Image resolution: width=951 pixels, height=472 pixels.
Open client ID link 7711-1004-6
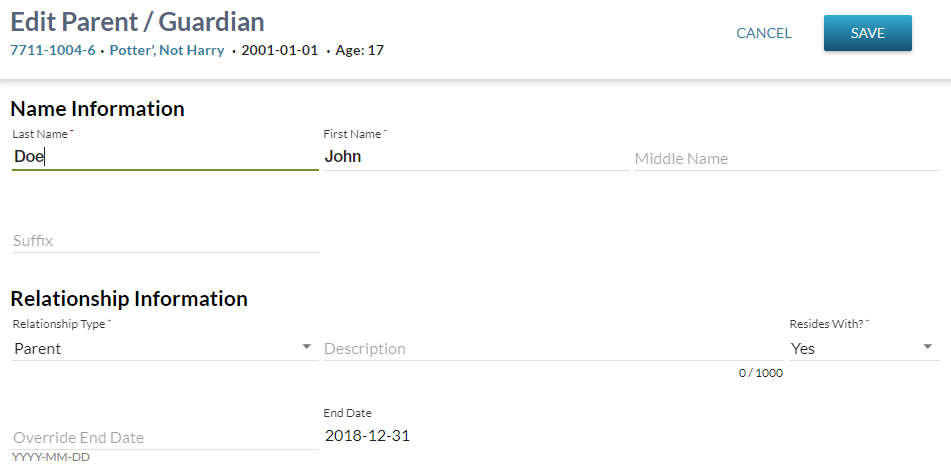(x=53, y=50)
